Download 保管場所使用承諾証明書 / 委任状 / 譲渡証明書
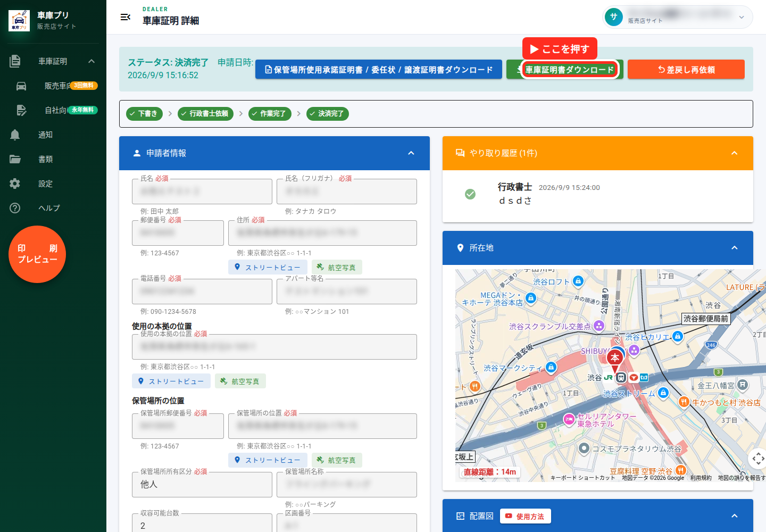This screenshot has width=766, height=532. click(x=379, y=70)
